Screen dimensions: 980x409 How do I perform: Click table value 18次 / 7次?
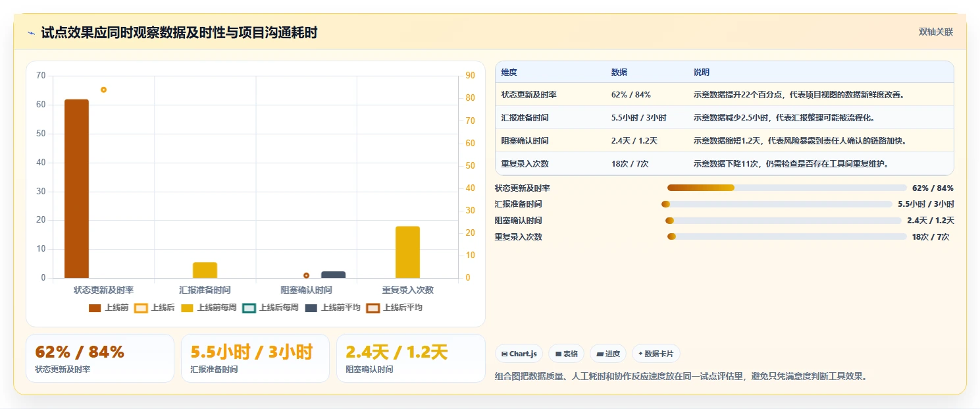pyautogui.click(x=630, y=164)
